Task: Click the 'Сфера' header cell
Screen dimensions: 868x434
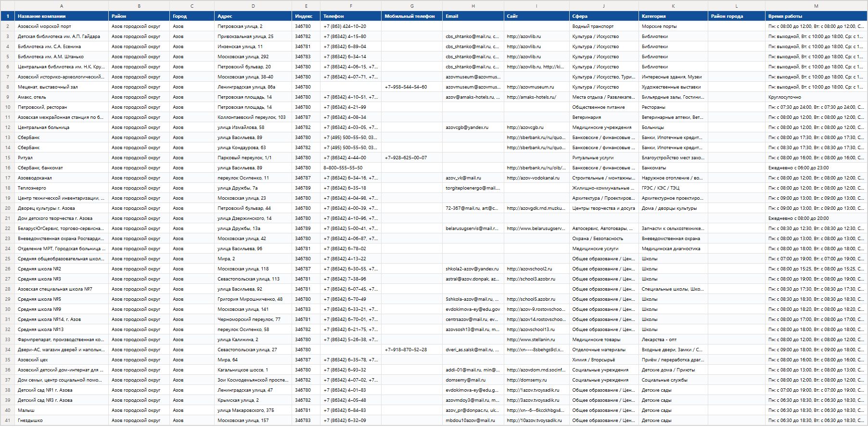Action: click(604, 16)
